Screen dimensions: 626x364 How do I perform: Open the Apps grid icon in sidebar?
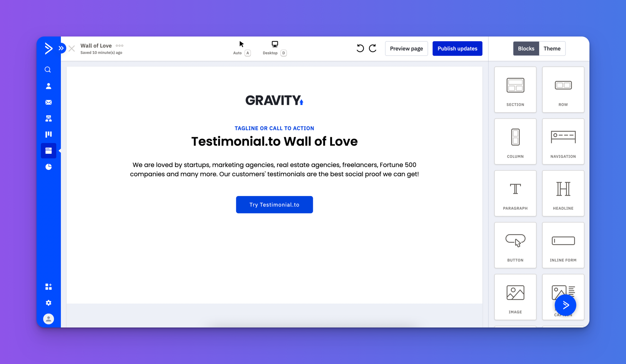coord(48,287)
